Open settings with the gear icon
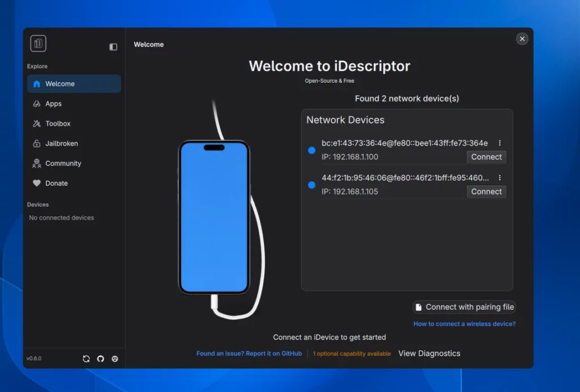Screen dimensions: 580x392 (115, 359)
